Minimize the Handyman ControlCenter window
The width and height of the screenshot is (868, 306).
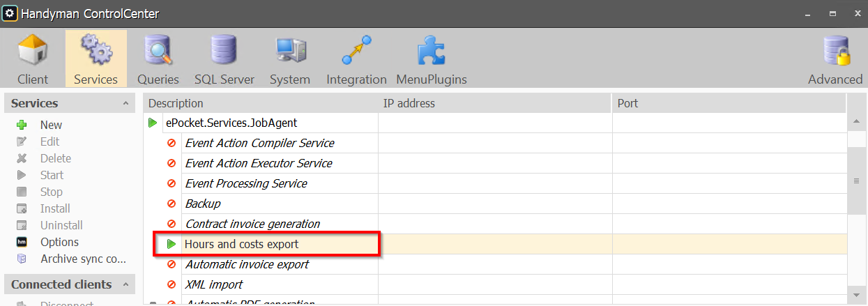tap(809, 13)
